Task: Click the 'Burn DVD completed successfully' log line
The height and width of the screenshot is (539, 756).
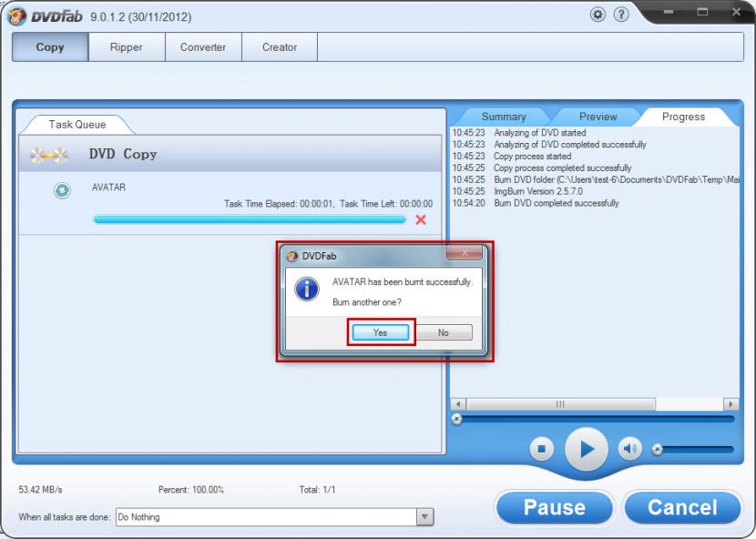Action: click(557, 203)
